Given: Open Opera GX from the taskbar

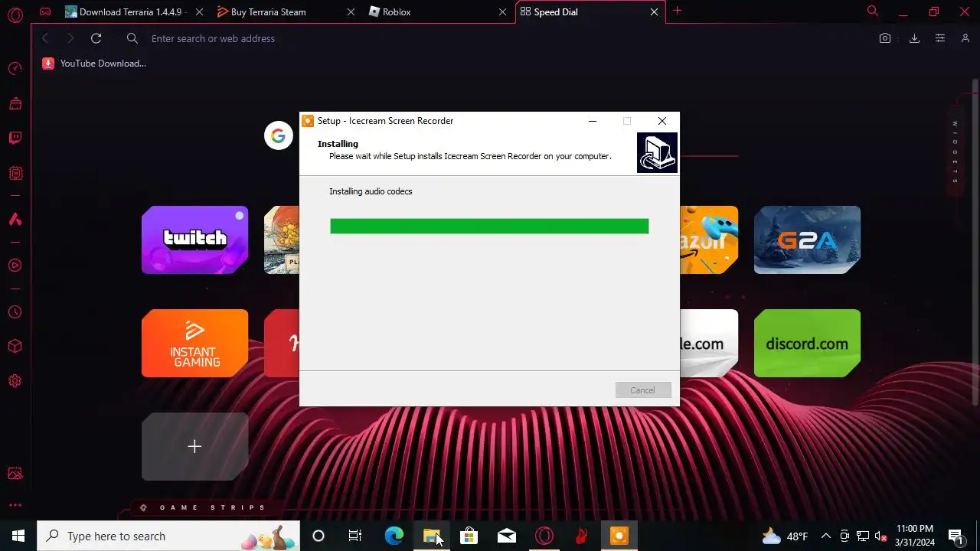Looking at the screenshot, I should pos(544,536).
